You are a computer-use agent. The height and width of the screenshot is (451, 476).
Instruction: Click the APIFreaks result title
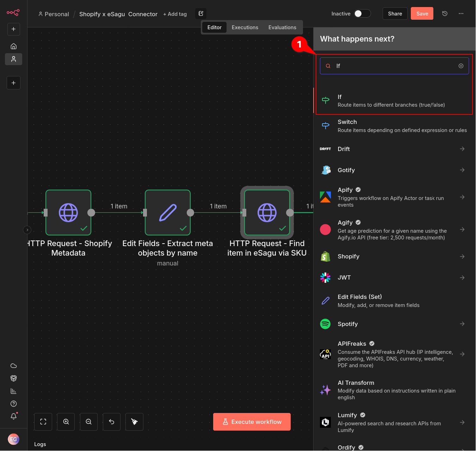(352, 344)
